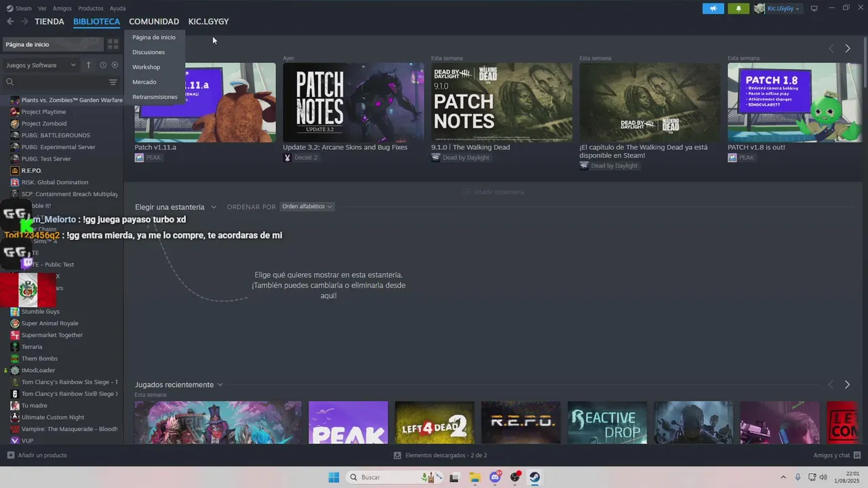Select Retransmisiones in Comunidad submenu
Screen dimensions: 868x488
click(155, 97)
